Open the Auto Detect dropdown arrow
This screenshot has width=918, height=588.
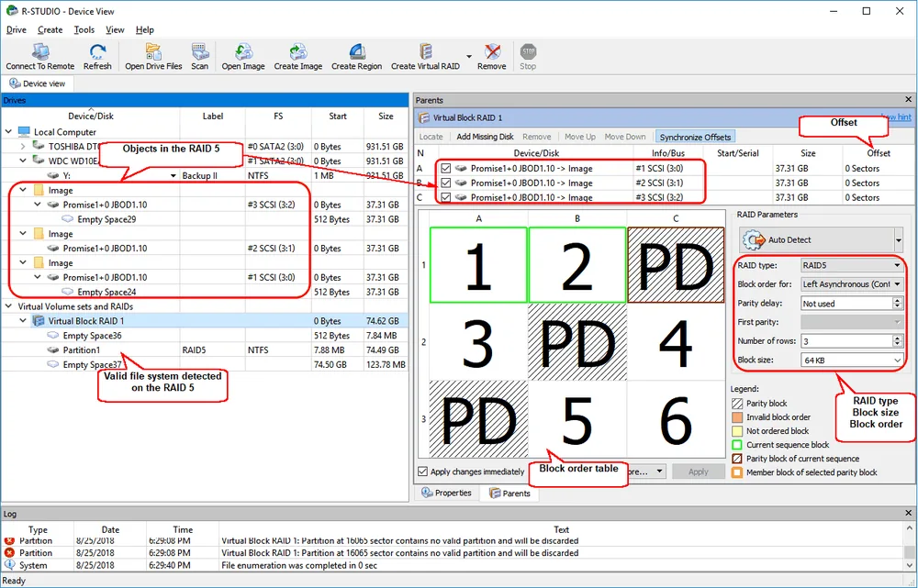click(898, 240)
